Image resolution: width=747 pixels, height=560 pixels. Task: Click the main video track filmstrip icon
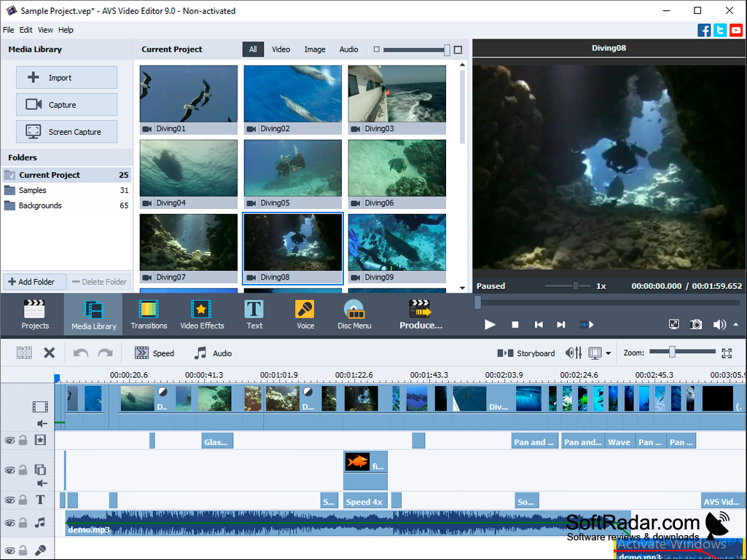pos(41,406)
